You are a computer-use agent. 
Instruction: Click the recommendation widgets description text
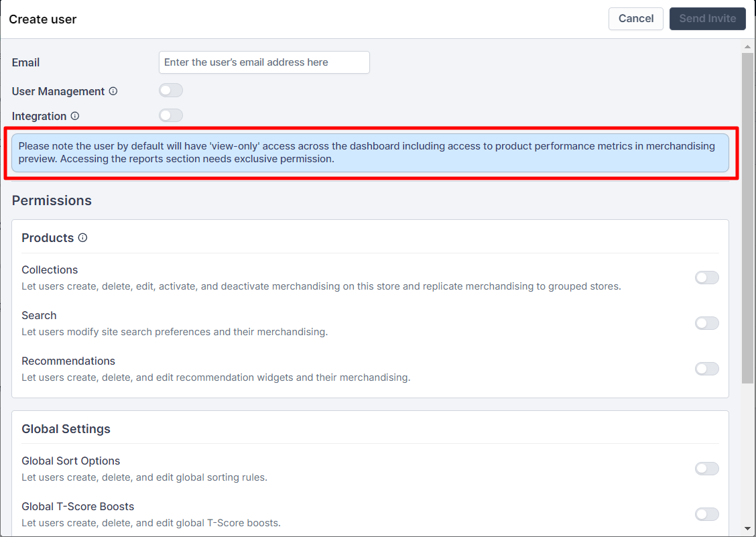[216, 377]
